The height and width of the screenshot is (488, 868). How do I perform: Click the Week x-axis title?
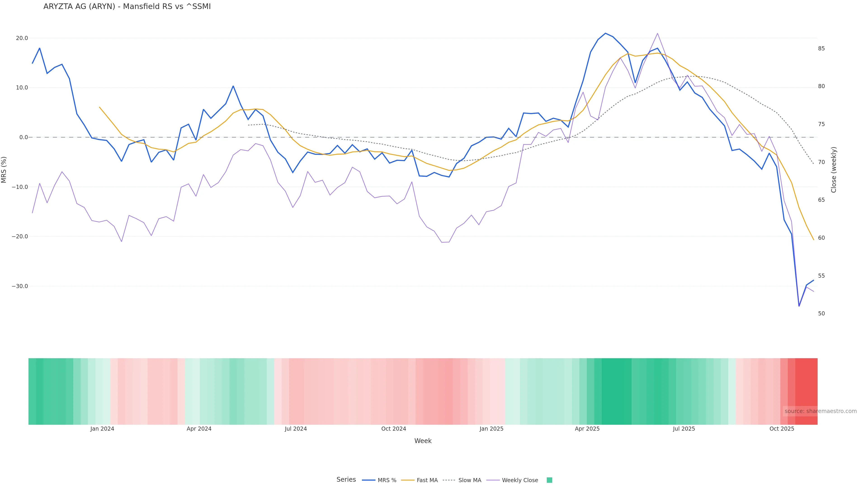[x=423, y=441]
